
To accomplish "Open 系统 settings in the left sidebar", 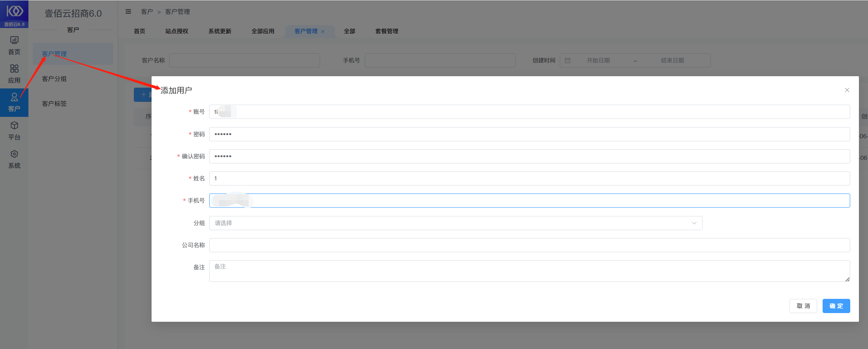I will coord(14,159).
